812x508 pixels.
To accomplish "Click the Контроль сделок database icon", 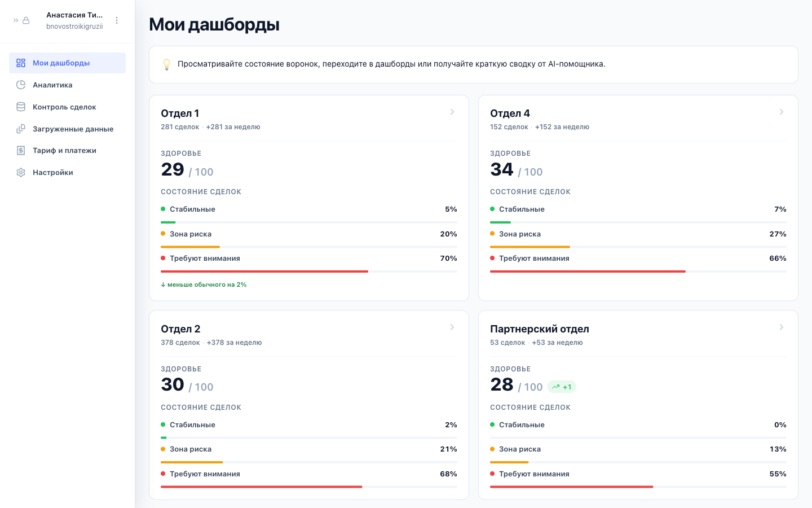I will 21,107.
